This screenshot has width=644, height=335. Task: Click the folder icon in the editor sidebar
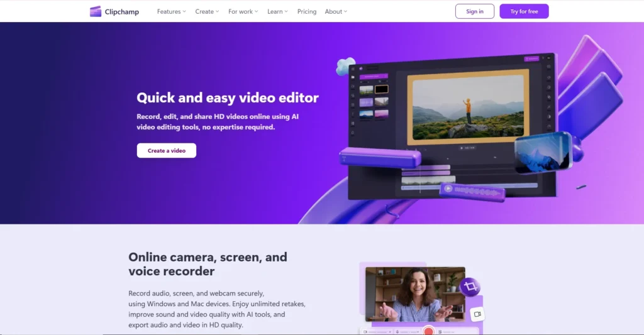353,77
